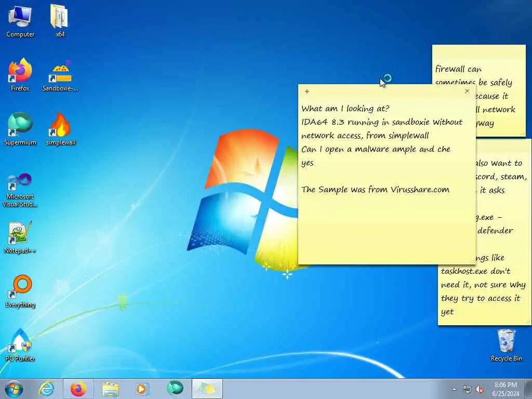Image resolution: width=532 pixels, height=399 pixels.
Task: Click 'The Sample was from Virusshare.com' text
Action: [x=375, y=190]
